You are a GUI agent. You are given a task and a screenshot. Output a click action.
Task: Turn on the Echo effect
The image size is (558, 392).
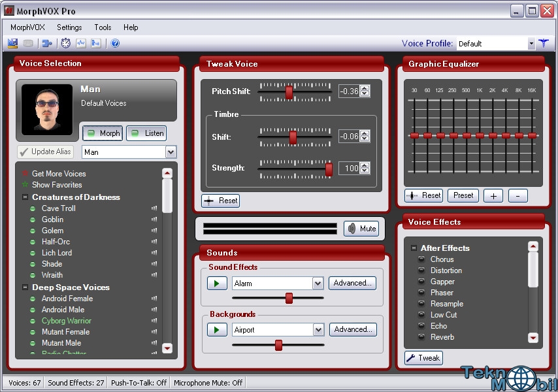tap(421, 326)
